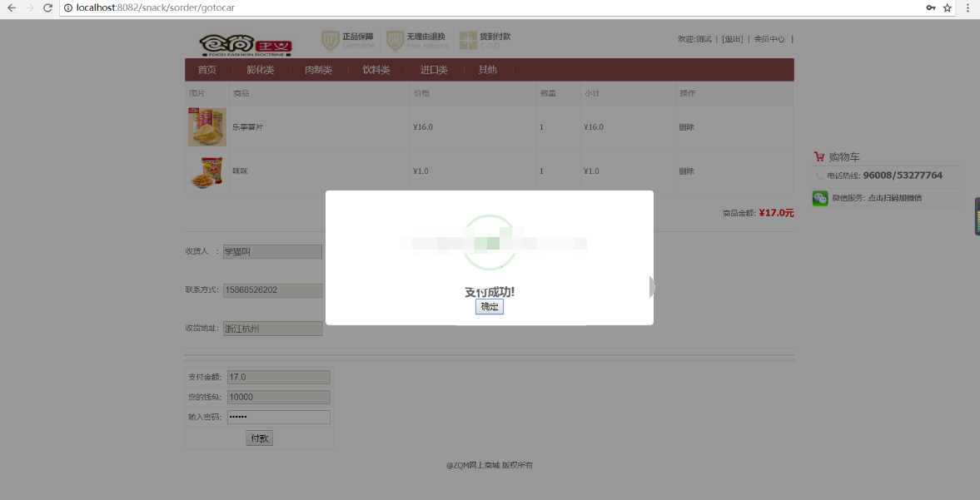The image size is (980, 500).
Task: Open the 其他 category tab
Action: click(x=487, y=70)
